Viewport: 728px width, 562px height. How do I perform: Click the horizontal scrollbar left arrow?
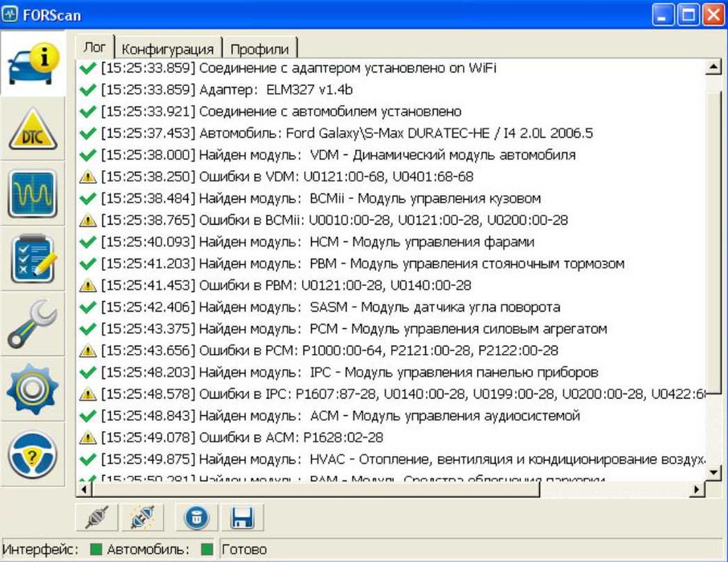[84, 489]
